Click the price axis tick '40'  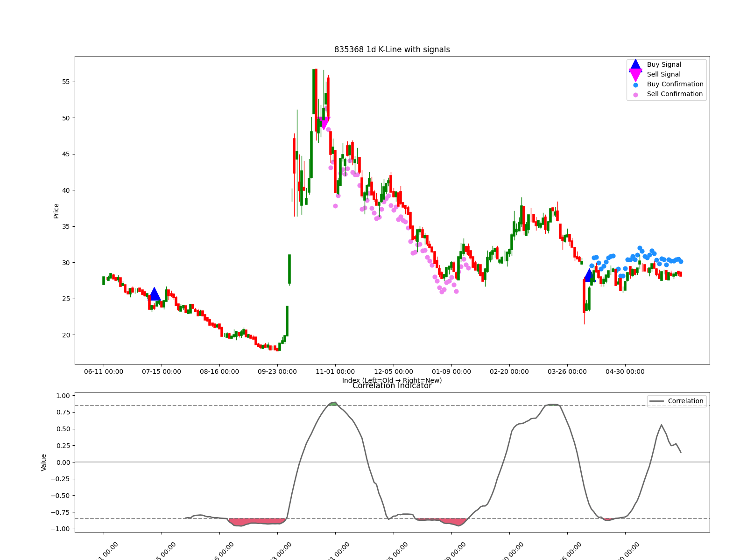coord(66,190)
